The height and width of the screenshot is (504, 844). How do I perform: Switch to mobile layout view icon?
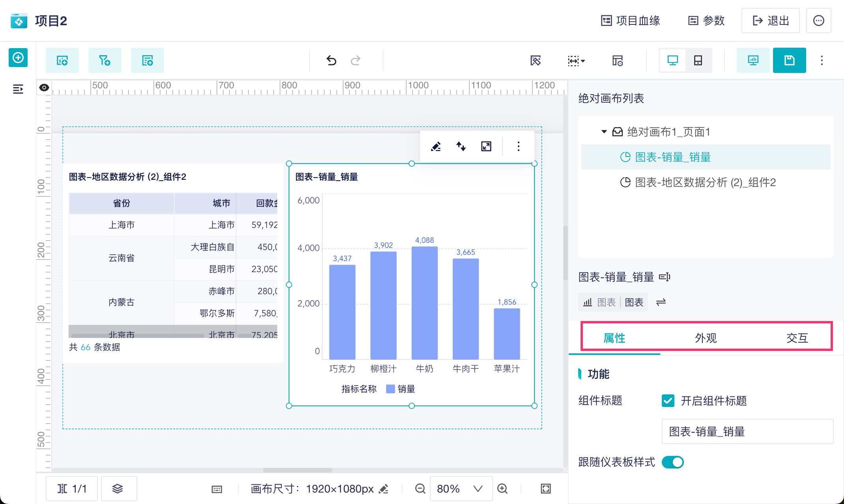tap(698, 60)
